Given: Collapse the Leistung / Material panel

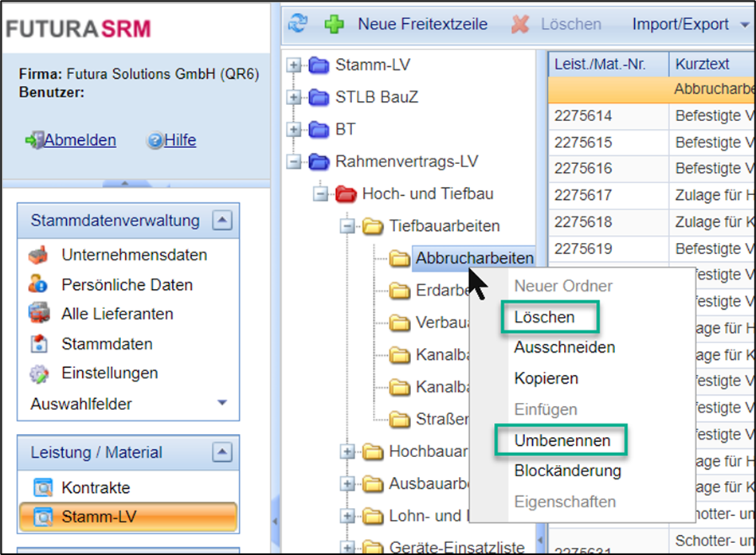Looking at the screenshot, I should tap(224, 452).
